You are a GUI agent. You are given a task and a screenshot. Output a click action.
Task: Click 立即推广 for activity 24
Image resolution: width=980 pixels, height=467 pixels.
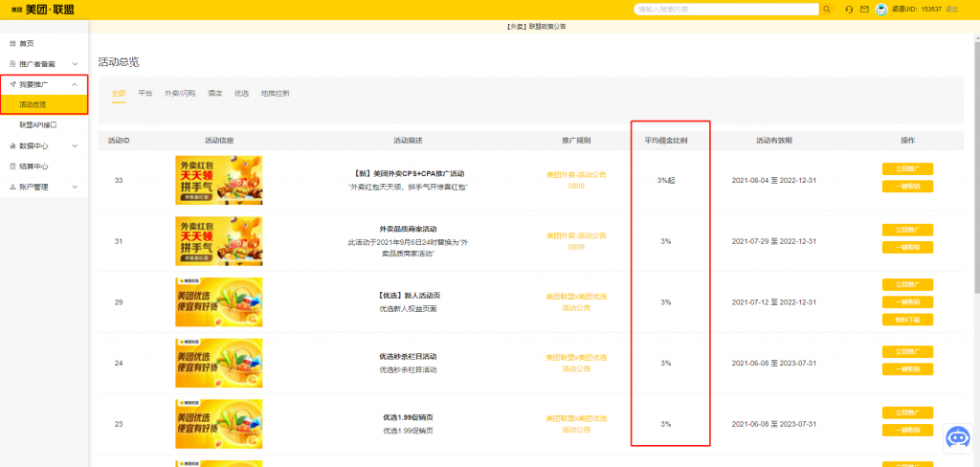tap(907, 352)
